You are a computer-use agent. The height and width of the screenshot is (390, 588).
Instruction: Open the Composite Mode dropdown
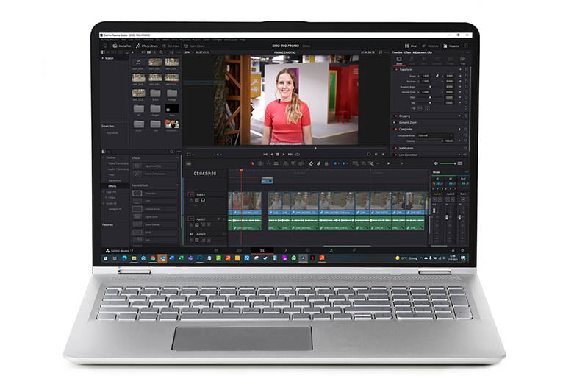pos(435,135)
